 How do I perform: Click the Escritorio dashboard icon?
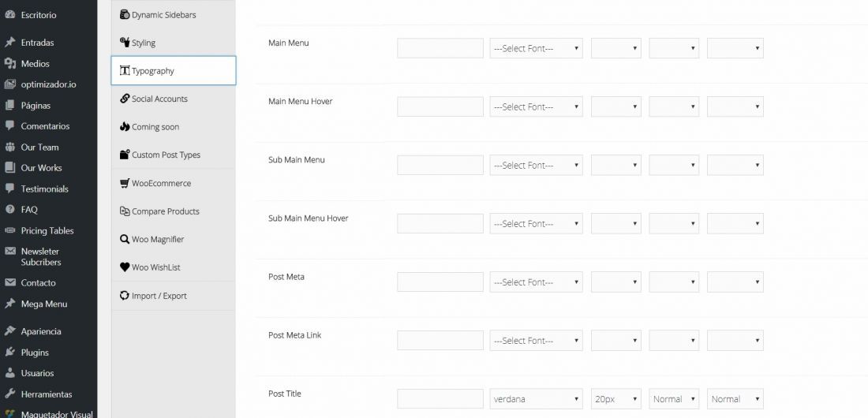pos(10,15)
